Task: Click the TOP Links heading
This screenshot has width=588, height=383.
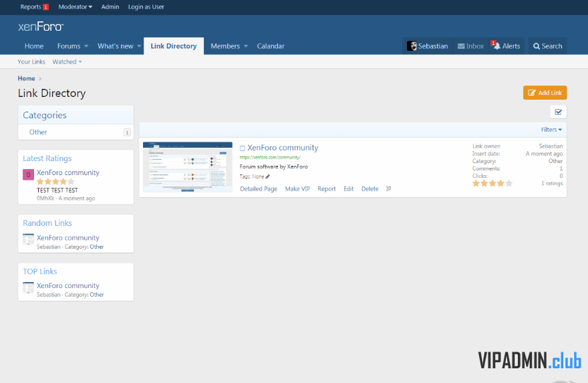Action: pyautogui.click(x=39, y=271)
